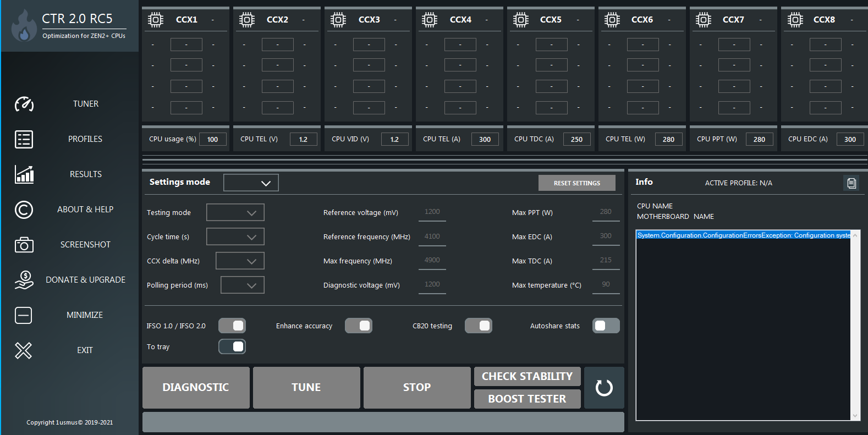
Task: Click the Info log scrollbar down arrow
Action: (855, 416)
